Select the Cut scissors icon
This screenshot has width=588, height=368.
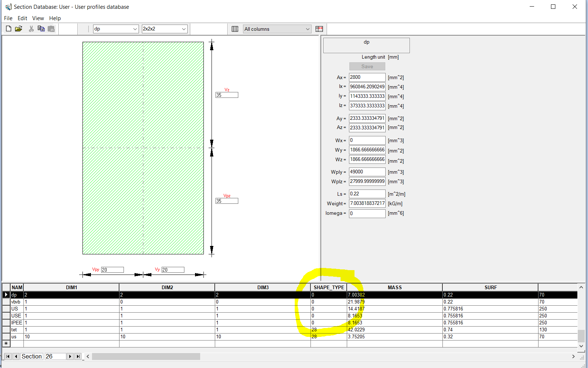click(x=31, y=29)
